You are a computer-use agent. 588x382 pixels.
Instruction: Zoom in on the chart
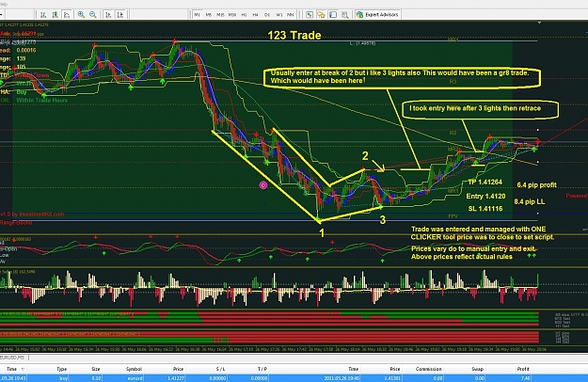coord(81,15)
